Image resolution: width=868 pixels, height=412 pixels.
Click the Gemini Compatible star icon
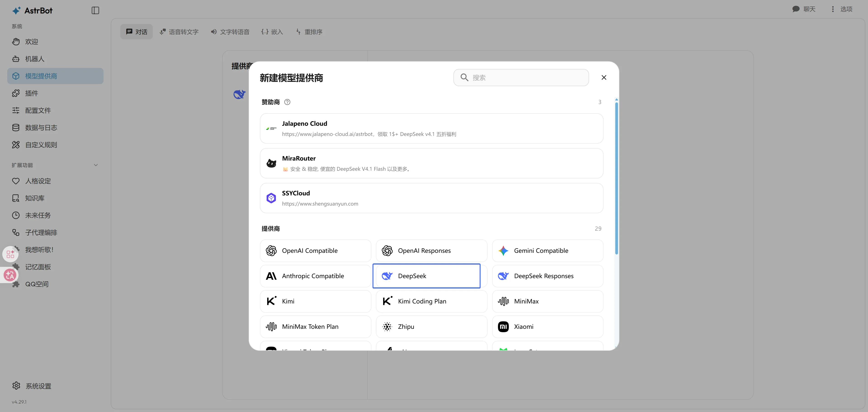click(503, 251)
